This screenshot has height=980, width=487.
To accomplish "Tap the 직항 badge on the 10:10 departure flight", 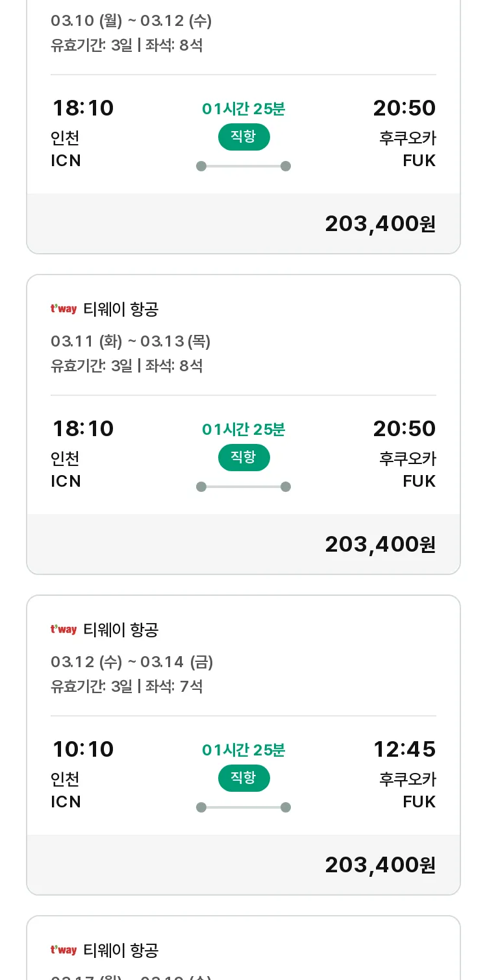I will 243,778.
